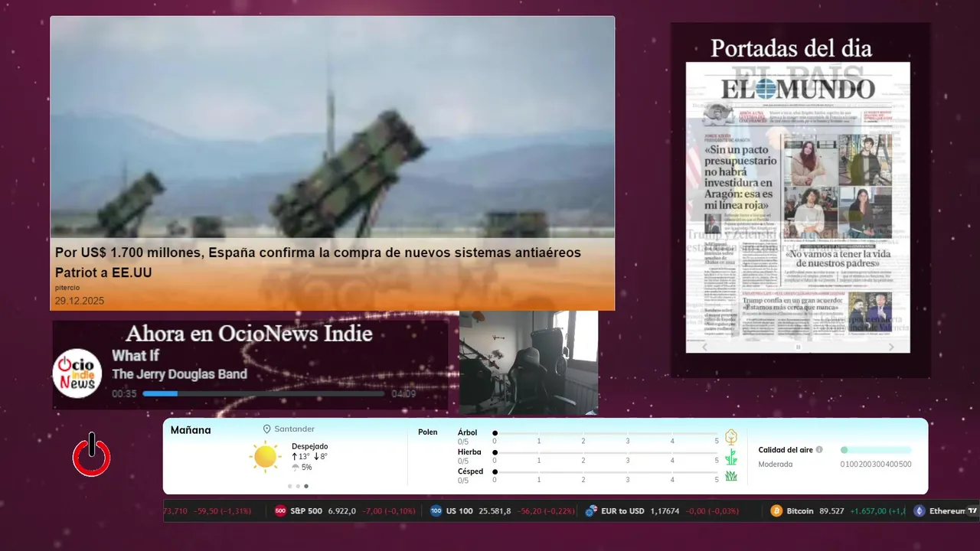Click the news date 29.12.2025
980x551 pixels.
(x=80, y=301)
